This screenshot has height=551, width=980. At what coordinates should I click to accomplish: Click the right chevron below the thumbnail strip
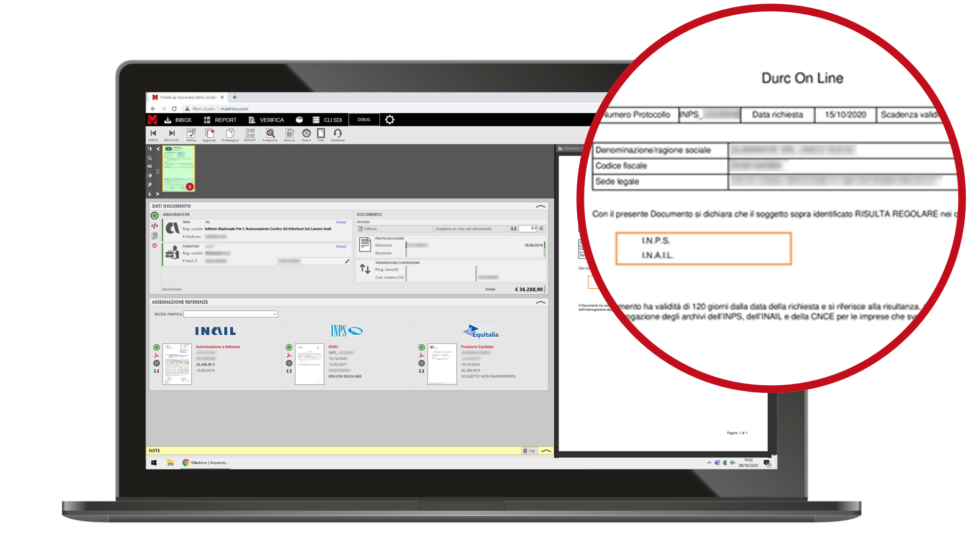[158, 194]
